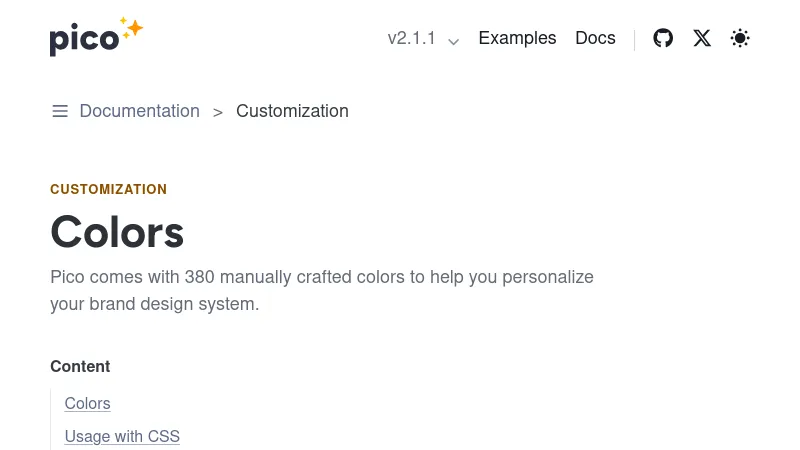Open the X (Twitter) profile icon
The image size is (800, 450).
tap(702, 38)
